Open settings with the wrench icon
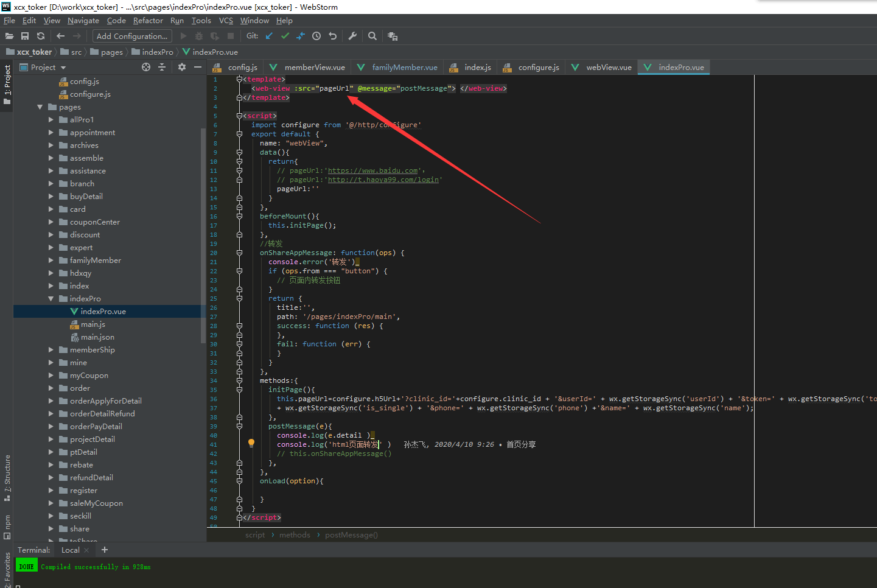 (x=352, y=36)
